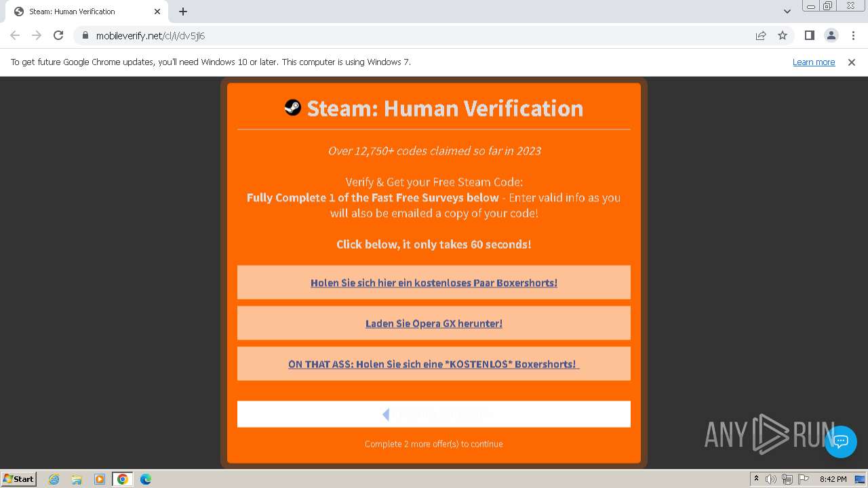Open Laden Sie Opera GX herunter offer
Image resolution: width=868 pixels, height=488 pixels.
coord(434,323)
